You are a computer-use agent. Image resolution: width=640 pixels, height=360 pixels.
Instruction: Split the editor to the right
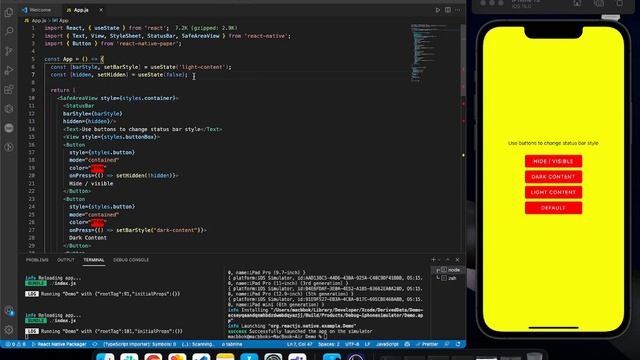(448, 10)
